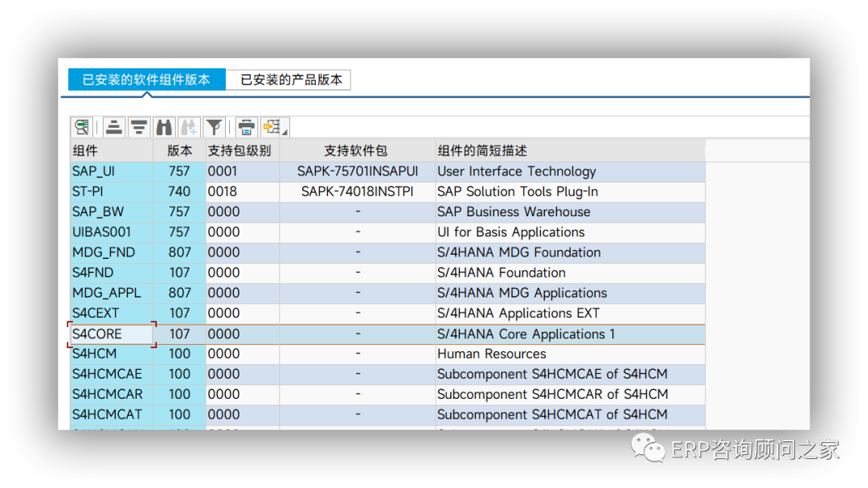Switch to 已安装的软件组件版本 tab
The image size is (868, 488).
pos(147,80)
